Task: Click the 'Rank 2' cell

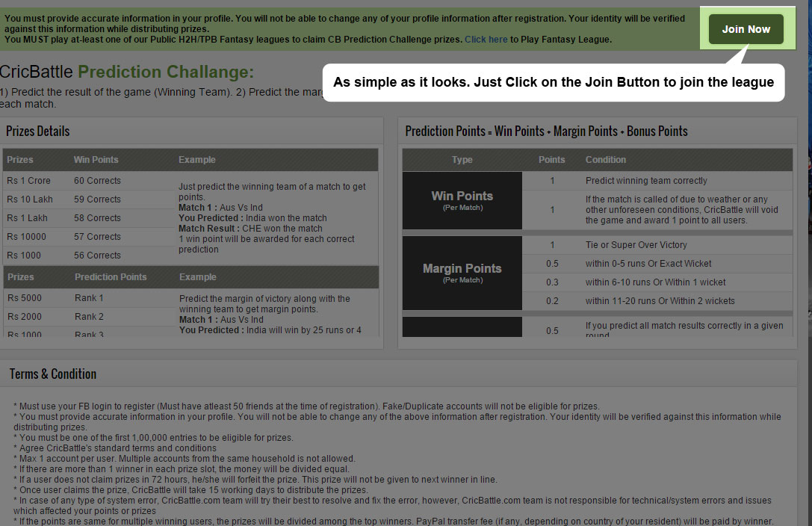Action: pyautogui.click(x=89, y=316)
